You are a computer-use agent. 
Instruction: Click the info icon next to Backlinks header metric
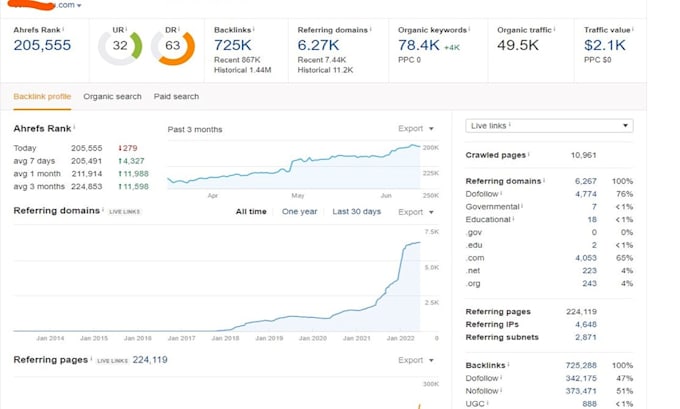pyautogui.click(x=254, y=29)
